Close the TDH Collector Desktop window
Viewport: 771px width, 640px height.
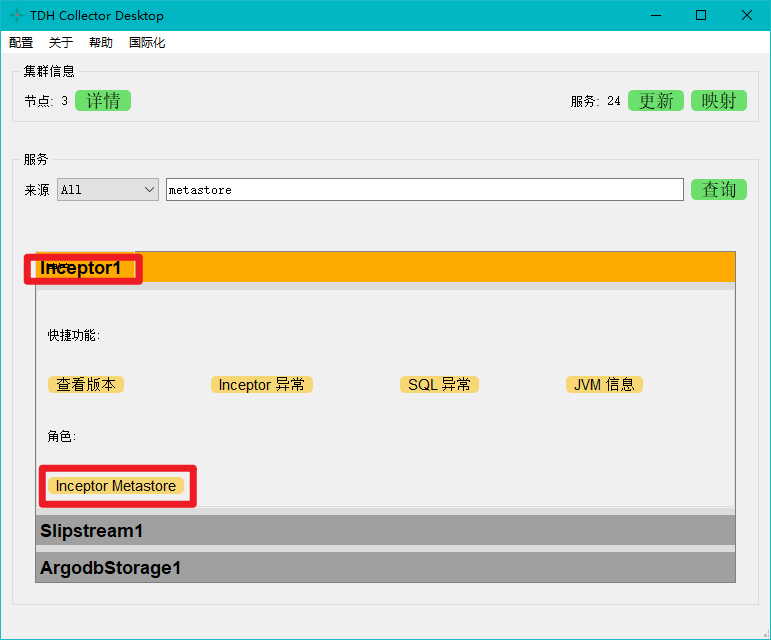click(746, 15)
